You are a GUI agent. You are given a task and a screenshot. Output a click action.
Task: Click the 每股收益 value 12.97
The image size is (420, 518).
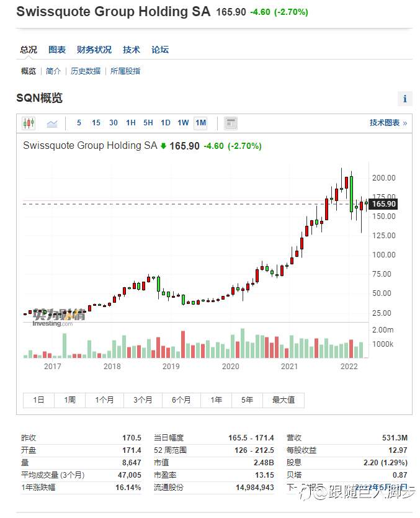tap(398, 450)
